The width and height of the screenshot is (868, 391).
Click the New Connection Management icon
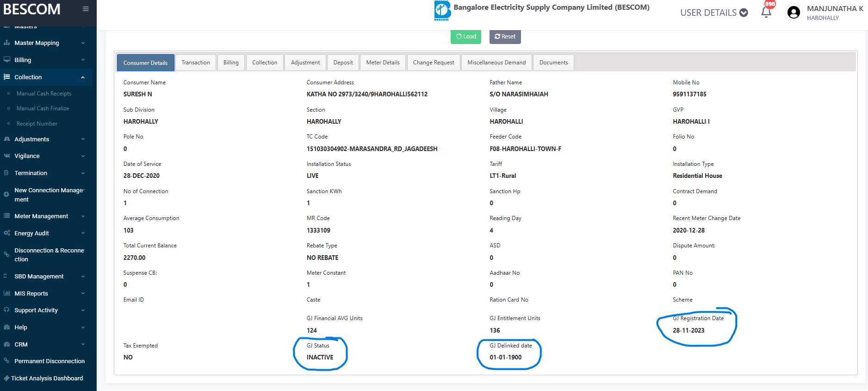6,195
